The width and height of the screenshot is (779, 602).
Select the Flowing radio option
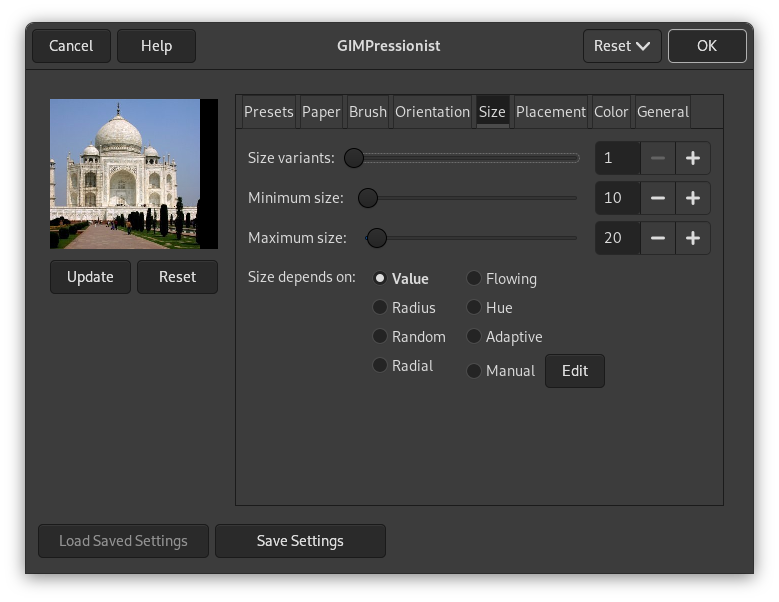point(474,279)
